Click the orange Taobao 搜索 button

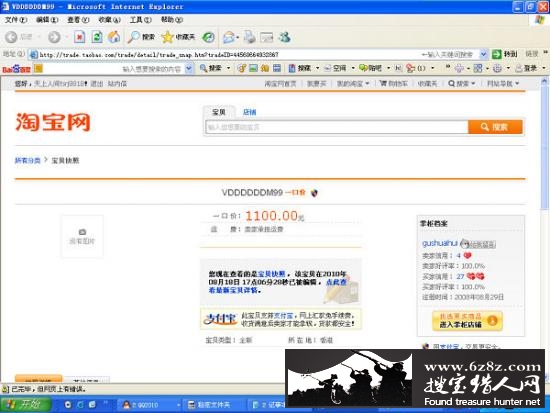(495, 127)
